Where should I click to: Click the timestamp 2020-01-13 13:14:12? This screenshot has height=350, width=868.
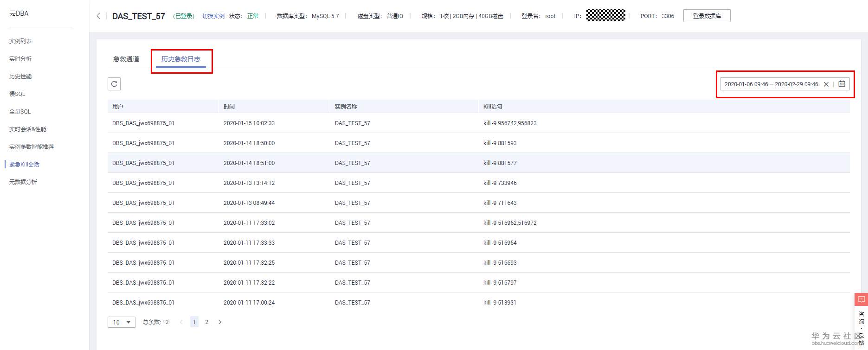tap(249, 183)
